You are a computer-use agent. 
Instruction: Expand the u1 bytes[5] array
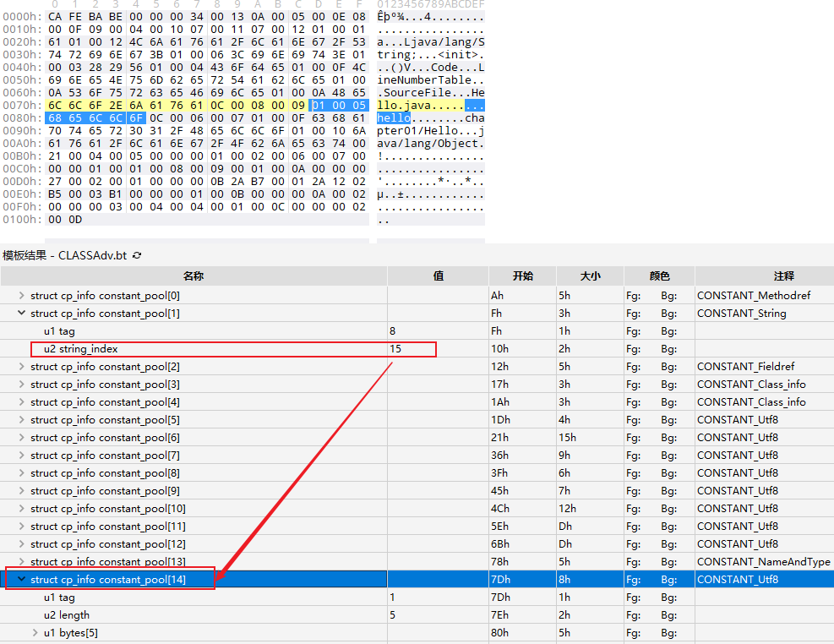pyautogui.click(x=35, y=633)
